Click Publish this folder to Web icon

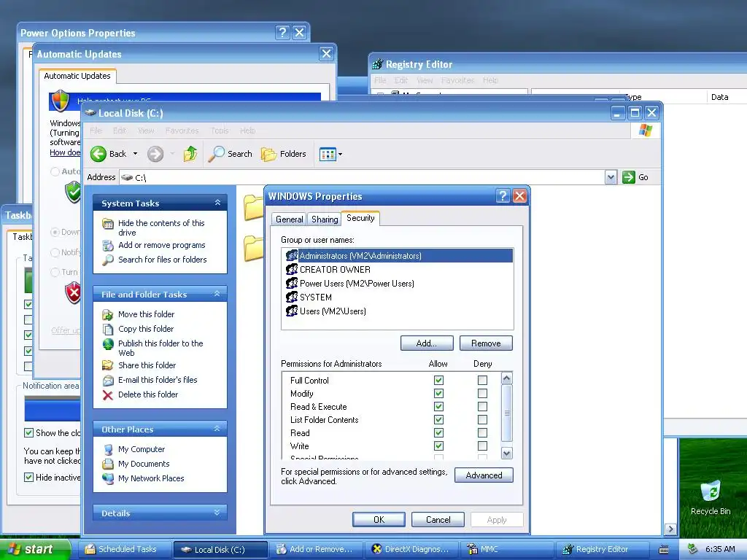108,344
